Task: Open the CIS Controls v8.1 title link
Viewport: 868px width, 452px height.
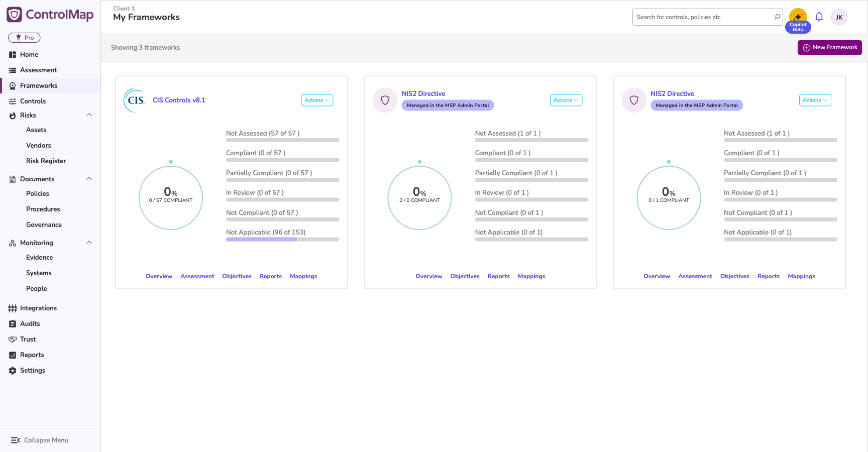Action: point(179,100)
